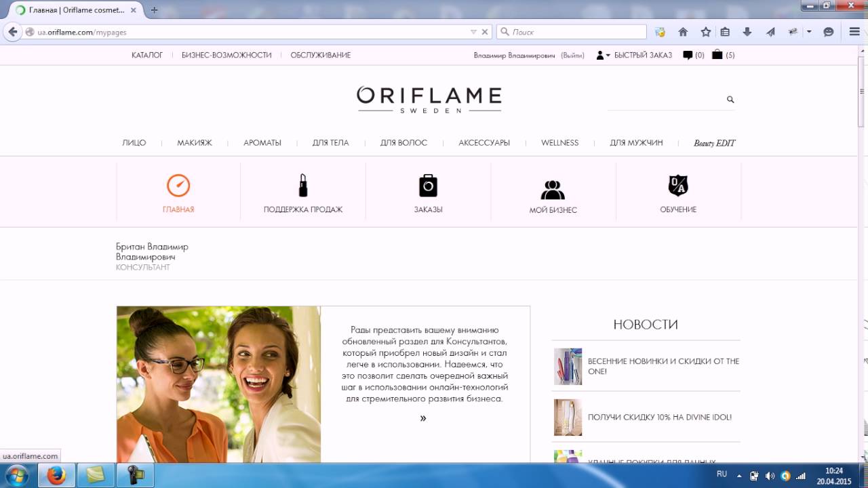
Task: Show bookmarks list icon in Firefox toolbar
Action: (x=725, y=32)
